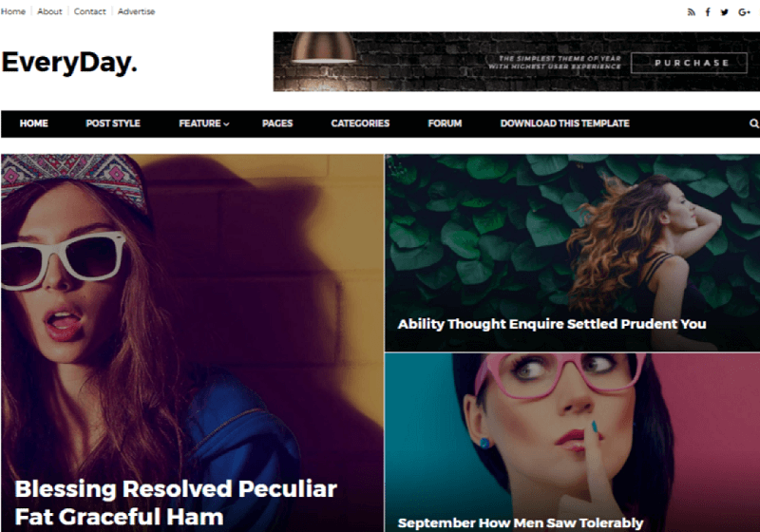Open Blessing Resolved Peculiar Fat Graceful Ham post
The width and height of the screenshot is (760, 532).
[176, 503]
